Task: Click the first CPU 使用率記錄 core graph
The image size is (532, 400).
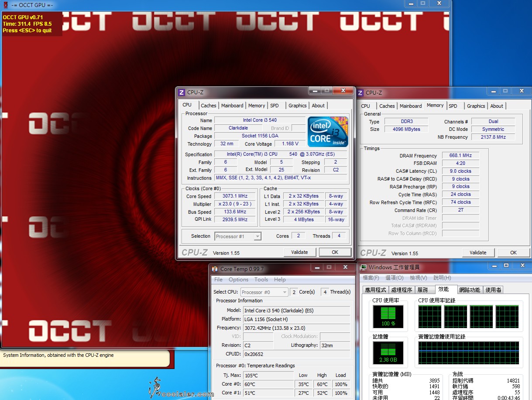Action: [x=429, y=317]
